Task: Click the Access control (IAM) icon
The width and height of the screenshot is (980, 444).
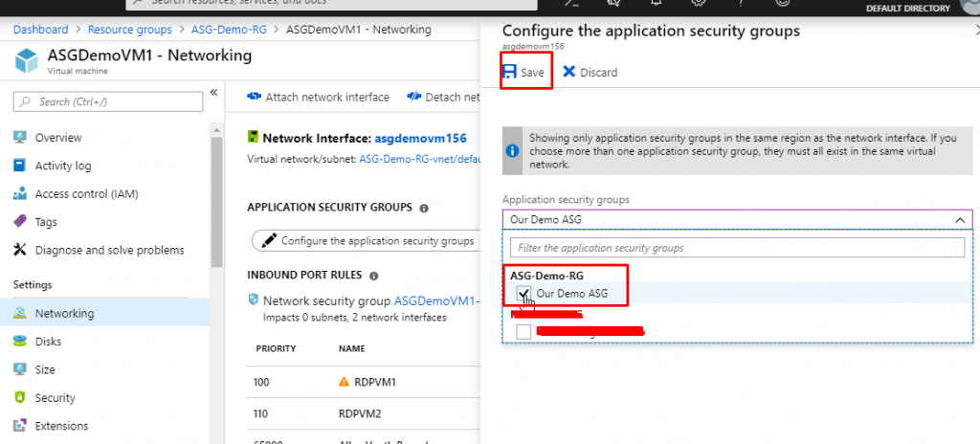Action: tap(20, 194)
